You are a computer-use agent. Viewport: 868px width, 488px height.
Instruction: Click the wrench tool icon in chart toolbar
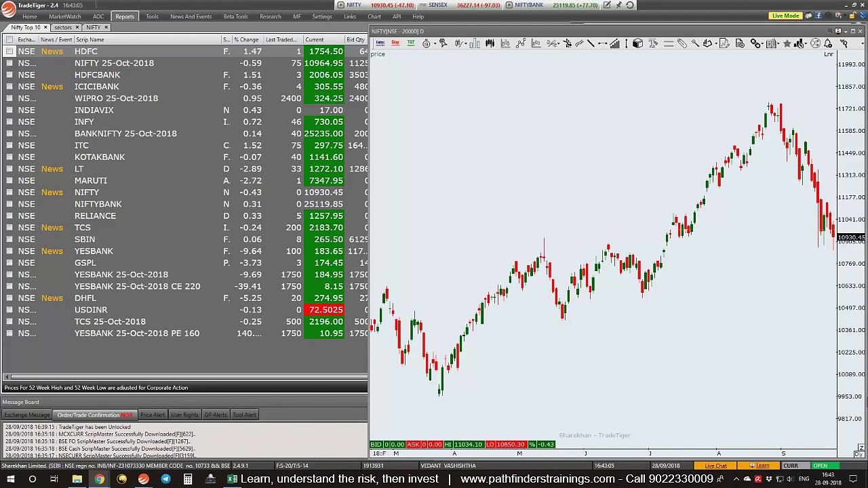(x=694, y=43)
